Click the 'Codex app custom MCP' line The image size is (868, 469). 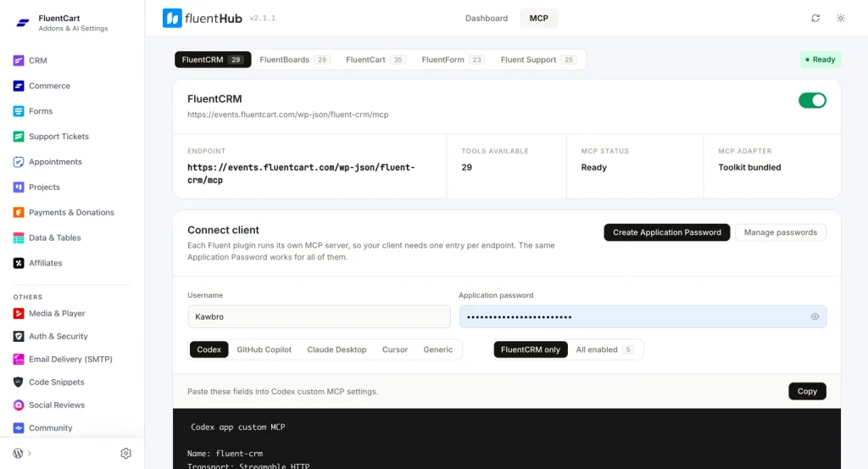tap(238, 427)
